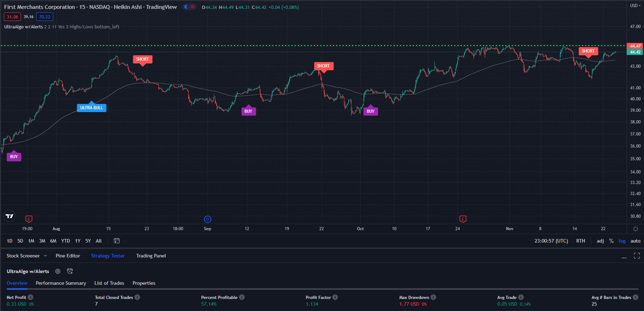Click the blue dividend marker near Sep
This screenshot has height=311, width=644.
point(208,219)
